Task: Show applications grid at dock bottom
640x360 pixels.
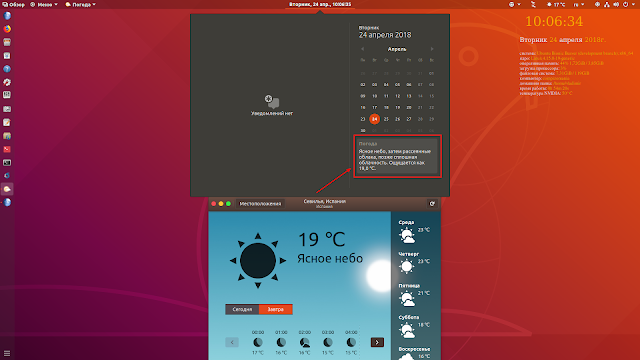Action: click(x=7, y=353)
